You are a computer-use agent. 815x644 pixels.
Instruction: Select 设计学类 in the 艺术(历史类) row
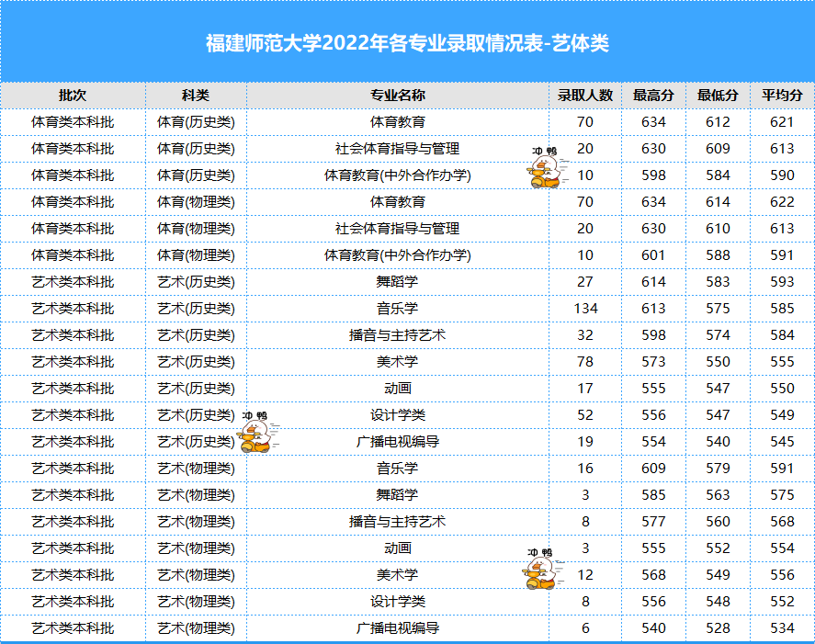click(398, 415)
